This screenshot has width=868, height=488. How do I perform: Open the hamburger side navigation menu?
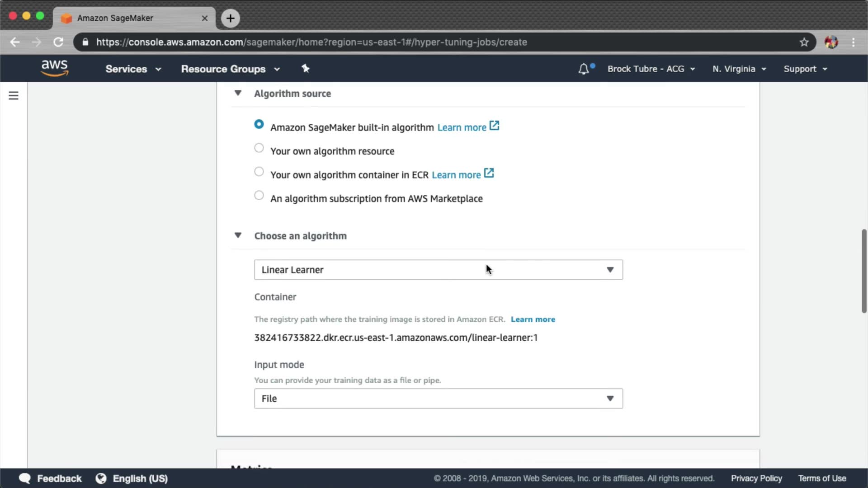[14, 96]
